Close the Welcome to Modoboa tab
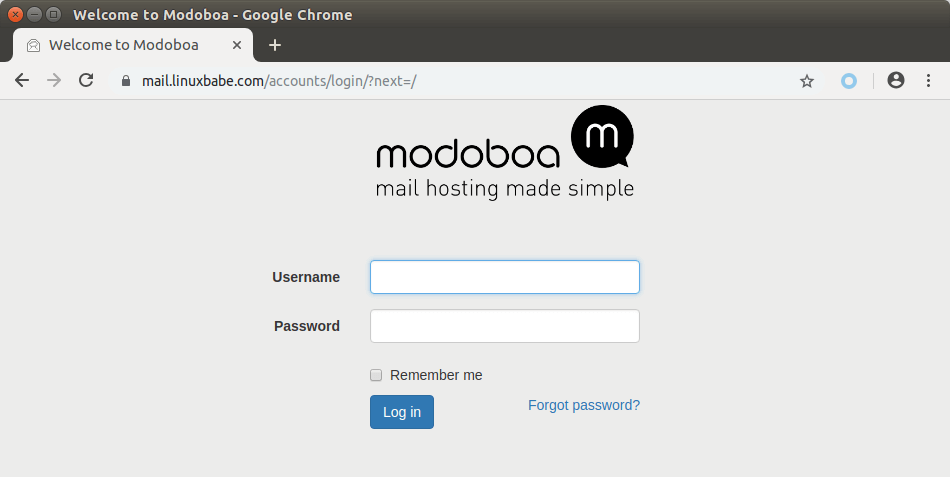Screen dimensions: 950x477 pos(235,45)
